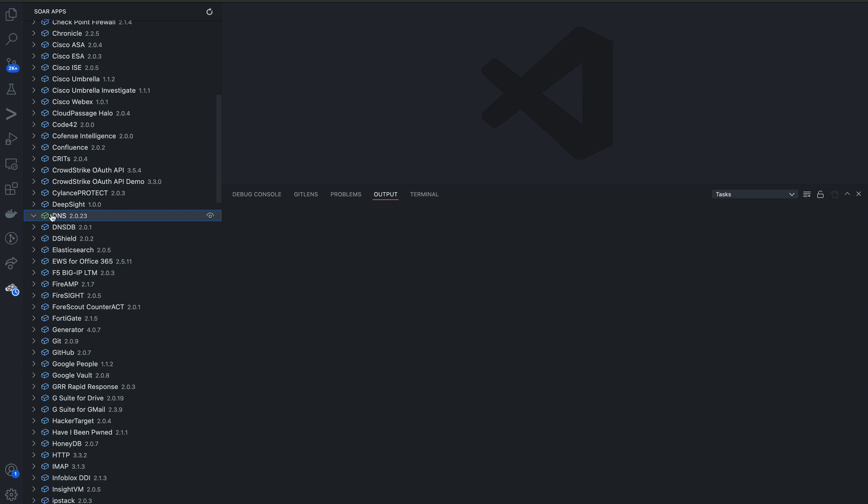Refresh the SOAR Apps list
The width and height of the screenshot is (868, 504).
[209, 11]
